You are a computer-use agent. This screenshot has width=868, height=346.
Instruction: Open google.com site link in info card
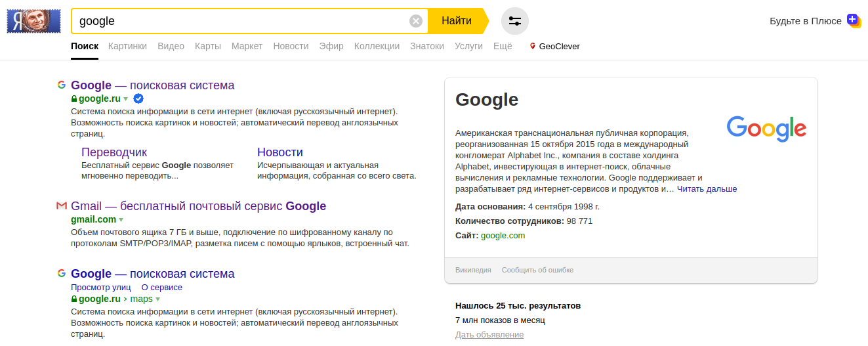click(x=503, y=236)
